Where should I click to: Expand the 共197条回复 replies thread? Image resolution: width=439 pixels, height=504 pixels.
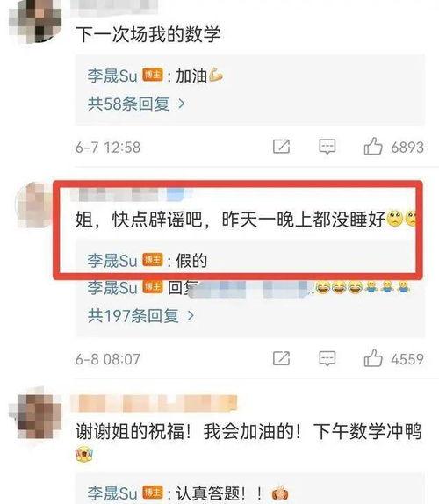click(140, 315)
